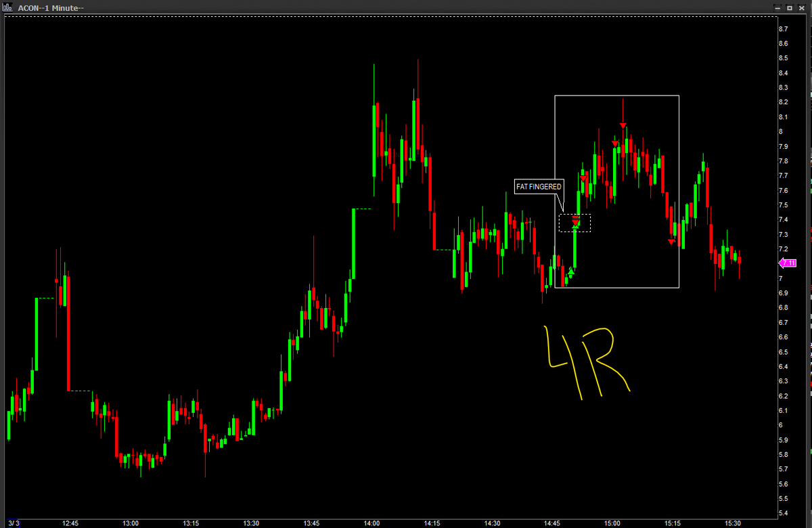Screen dimensions: 812x528
Task: Click the 7.5 price axis label
Action: pos(783,205)
